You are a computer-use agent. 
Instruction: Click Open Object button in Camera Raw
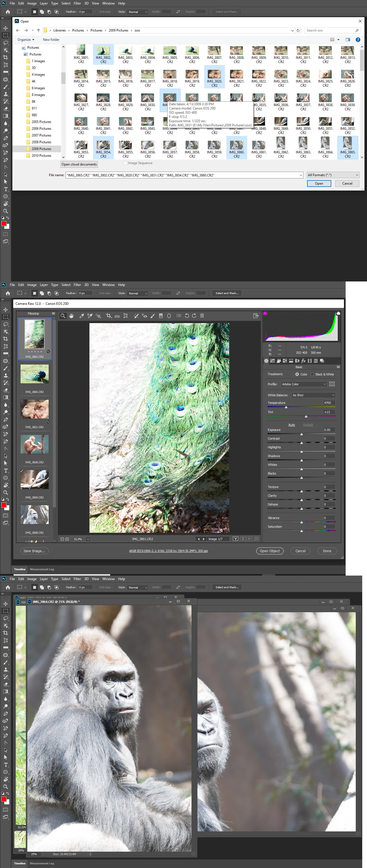tap(270, 551)
